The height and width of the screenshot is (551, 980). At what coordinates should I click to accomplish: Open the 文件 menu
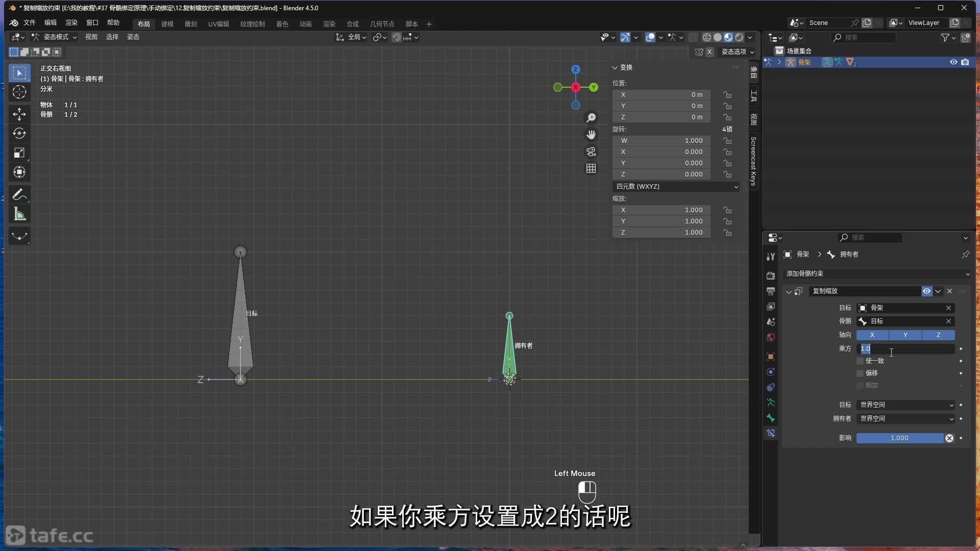point(30,23)
